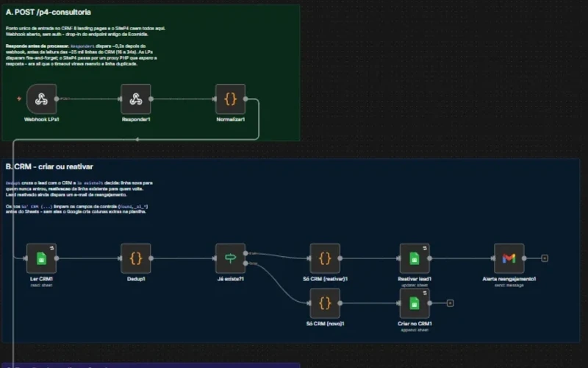Click the false output connector of Já existe?1
Viewport: 588px width, 368px height.
pos(245,263)
